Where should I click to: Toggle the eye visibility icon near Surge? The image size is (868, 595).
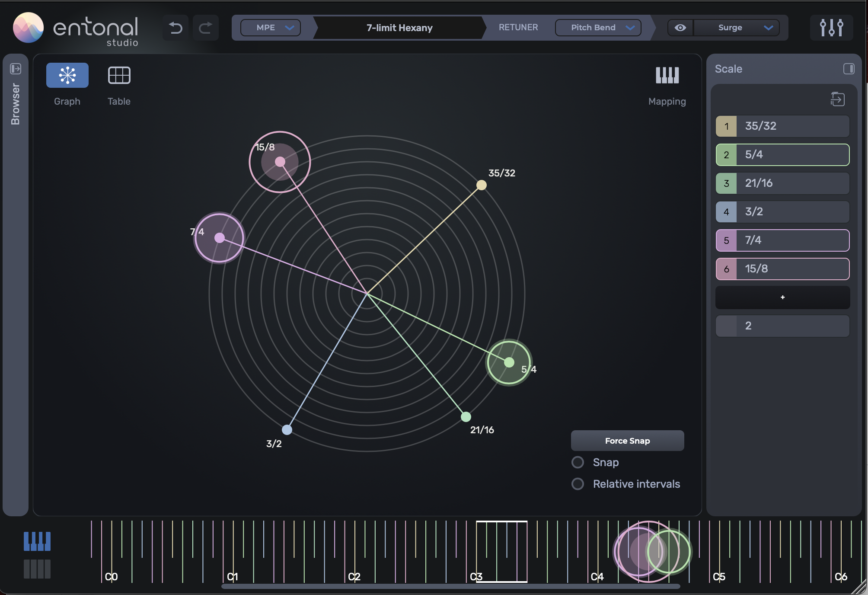tap(680, 27)
